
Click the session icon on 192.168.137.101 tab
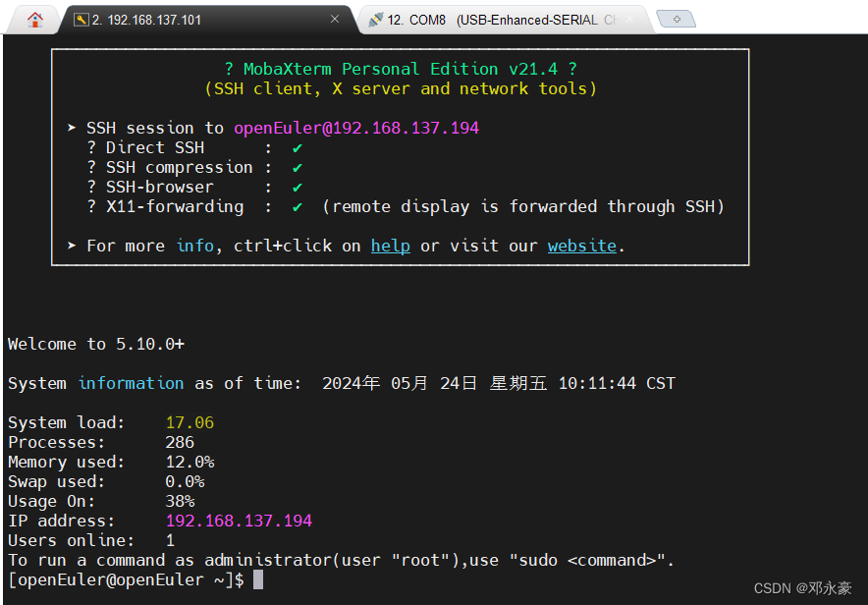pyautogui.click(x=81, y=20)
